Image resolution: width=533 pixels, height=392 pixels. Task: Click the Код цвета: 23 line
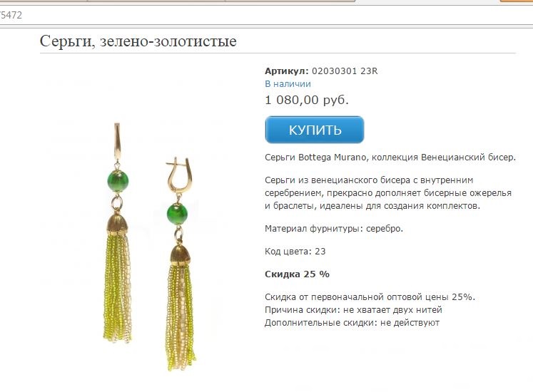(x=295, y=252)
